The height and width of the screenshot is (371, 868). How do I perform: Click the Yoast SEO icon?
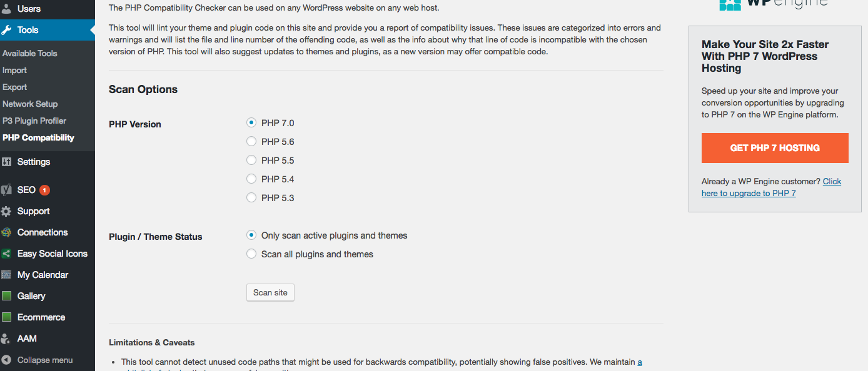[6, 190]
